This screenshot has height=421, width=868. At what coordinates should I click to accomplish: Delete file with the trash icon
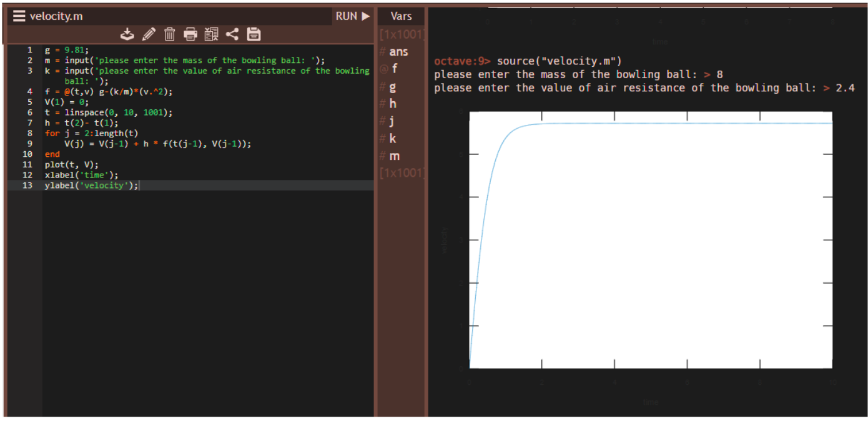[169, 34]
